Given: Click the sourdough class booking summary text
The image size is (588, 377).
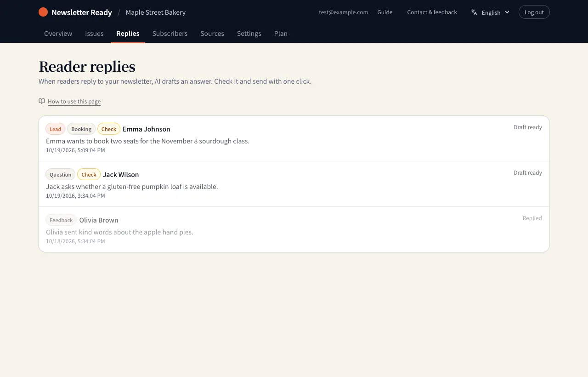Looking at the screenshot, I should pyautogui.click(x=147, y=141).
